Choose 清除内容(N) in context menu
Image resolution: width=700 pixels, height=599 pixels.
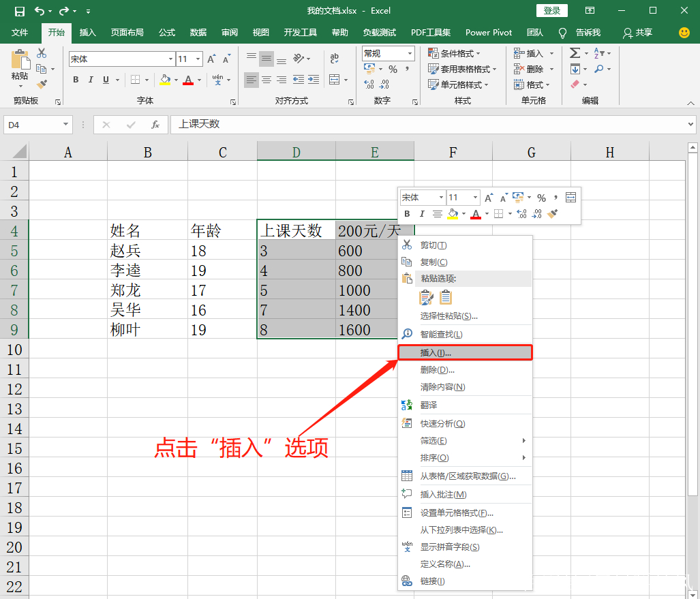(465, 387)
